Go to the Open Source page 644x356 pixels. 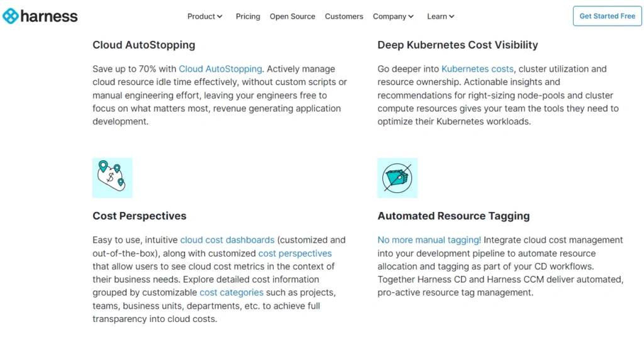[x=292, y=16]
